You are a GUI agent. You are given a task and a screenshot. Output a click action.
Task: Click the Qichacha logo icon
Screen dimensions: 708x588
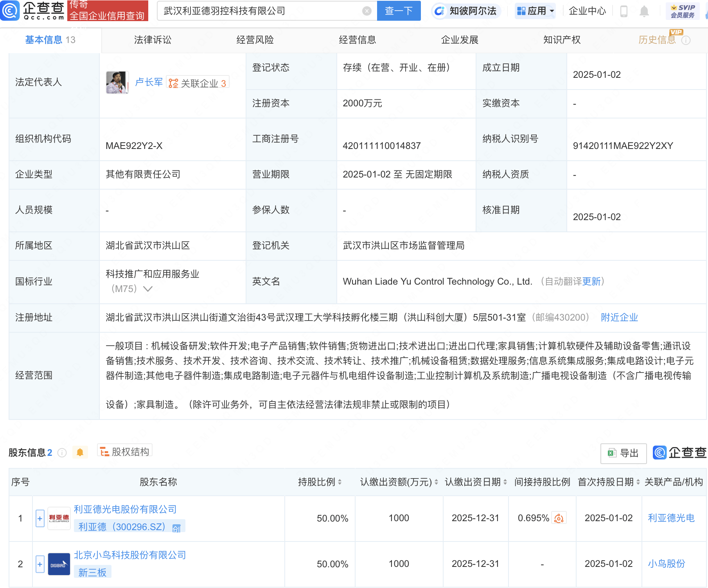10,11
